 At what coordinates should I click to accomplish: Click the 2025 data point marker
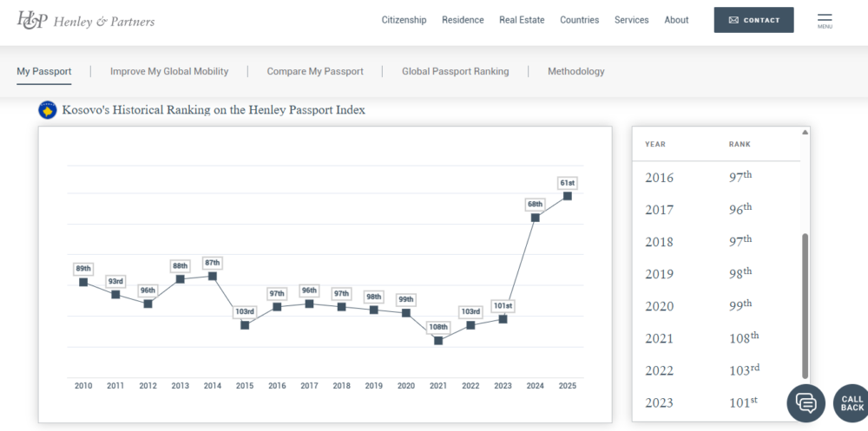[568, 196]
